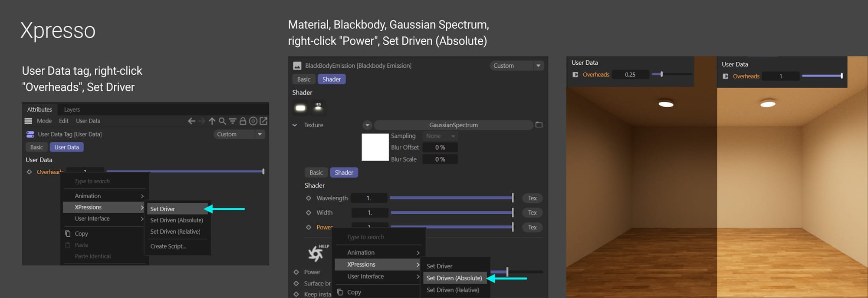Expand Animation submenu in Power context menu
The image size is (868, 298).
(378, 252)
